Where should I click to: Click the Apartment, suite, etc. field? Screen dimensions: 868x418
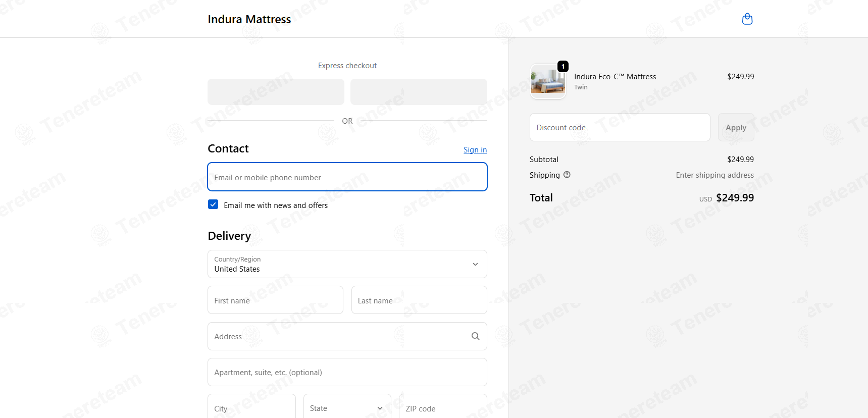(347, 372)
